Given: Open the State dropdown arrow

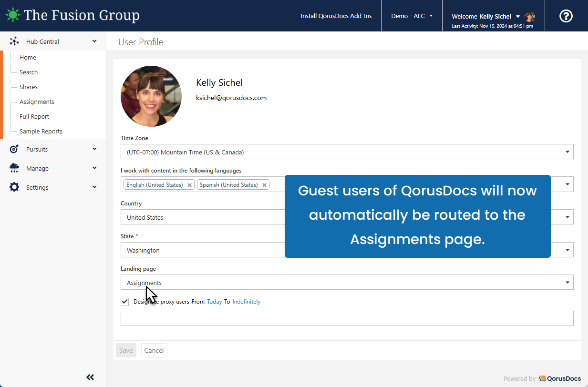Looking at the screenshot, I should (567, 250).
